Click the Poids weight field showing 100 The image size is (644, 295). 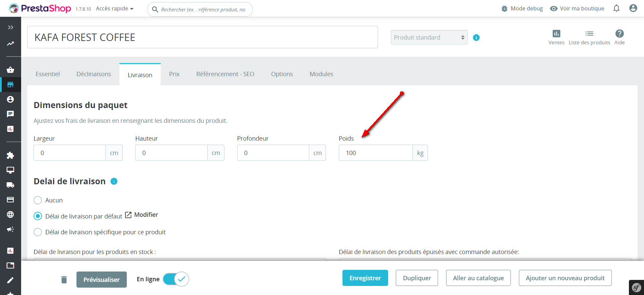376,153
